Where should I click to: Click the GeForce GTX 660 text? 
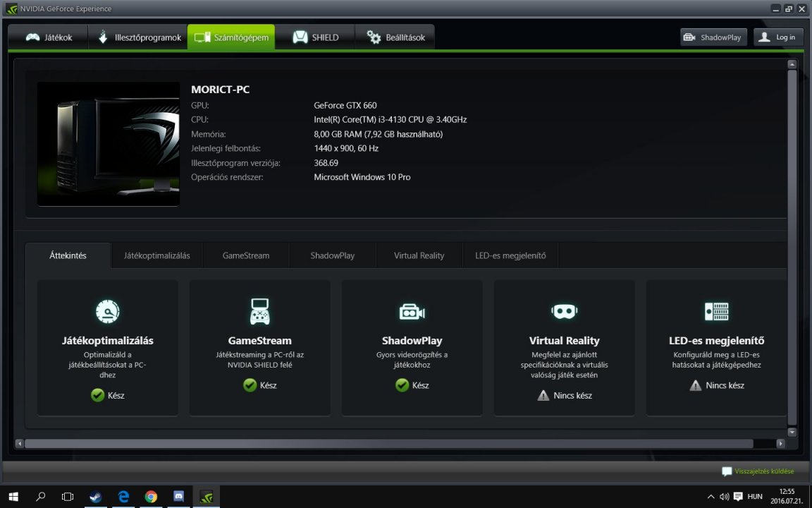point(345,105)
